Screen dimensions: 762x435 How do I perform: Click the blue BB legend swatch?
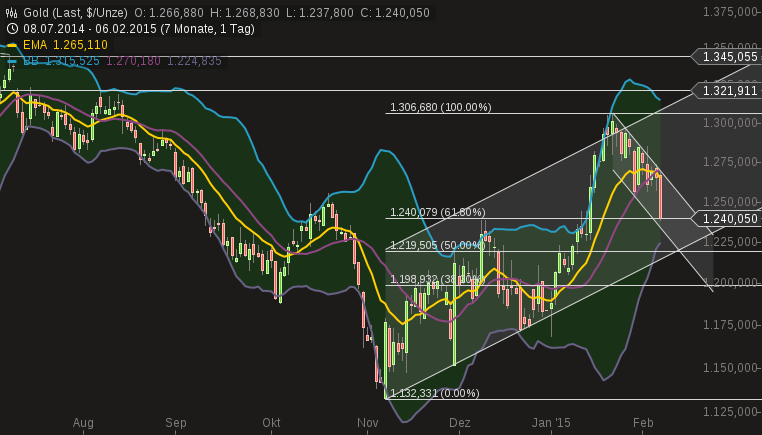point(12,61)
